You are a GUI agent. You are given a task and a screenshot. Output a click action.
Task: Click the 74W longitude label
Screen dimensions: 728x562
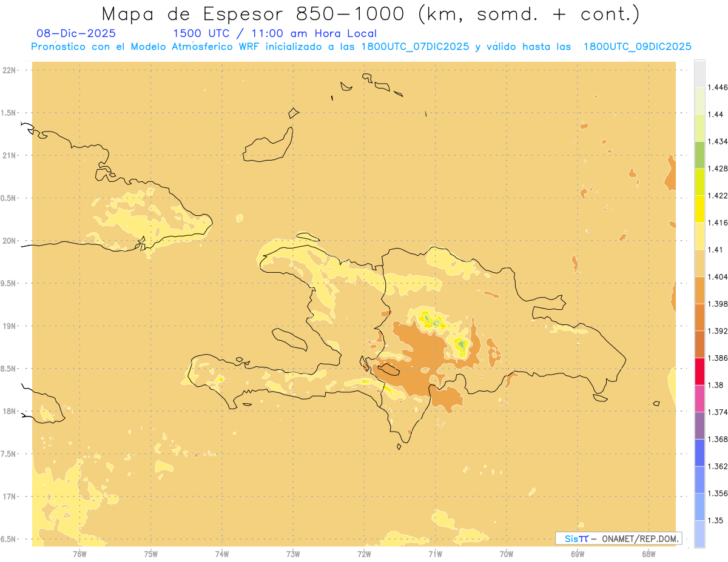coord(222,554)
